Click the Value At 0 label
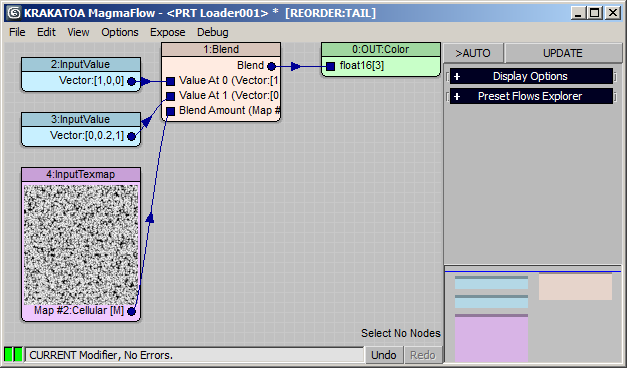The image size is (627, 368). (x=228, y=80)
